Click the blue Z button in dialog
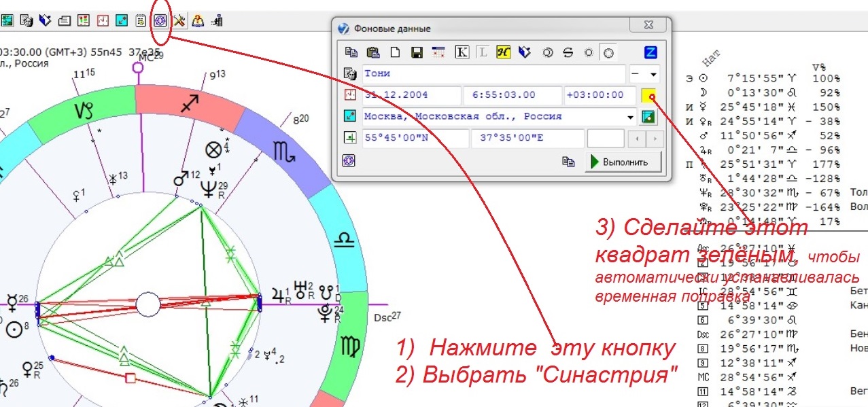This screenshot has width=868, height=407. [x=650, y=52]
